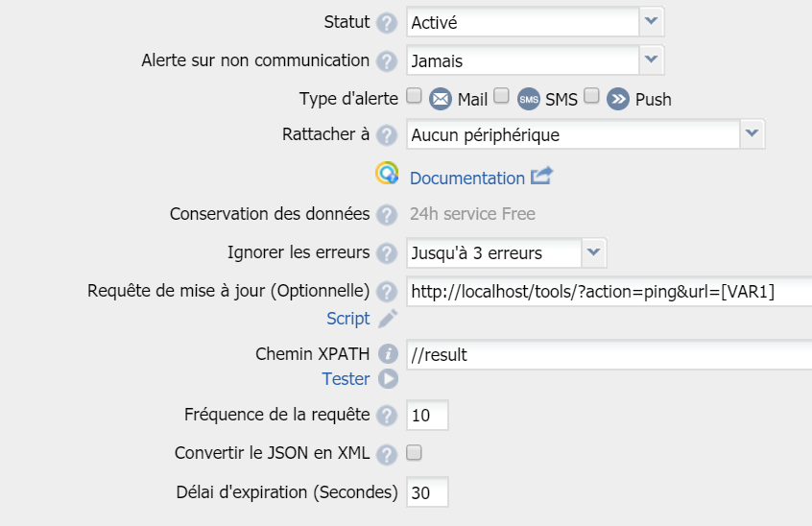Tick the SMS alert checkbox

click(x=502, y=96)
